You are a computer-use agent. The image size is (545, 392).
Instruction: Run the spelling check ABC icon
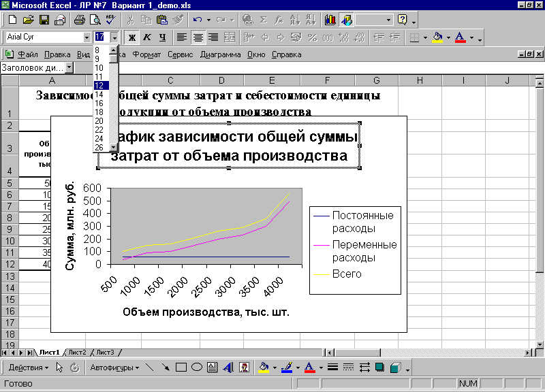click(x=110, y=20)
